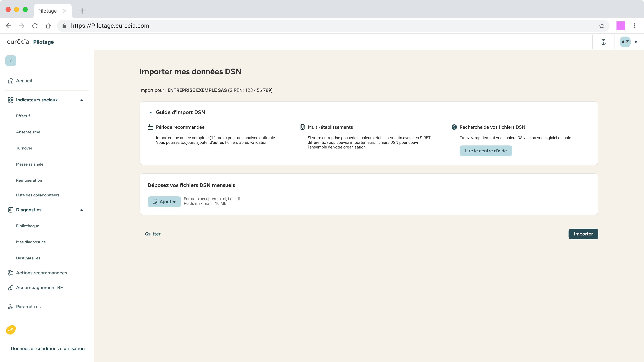Collapse the Indicateurs sociaux menu
Screen dimensions: 644x362
pos(82,100)
